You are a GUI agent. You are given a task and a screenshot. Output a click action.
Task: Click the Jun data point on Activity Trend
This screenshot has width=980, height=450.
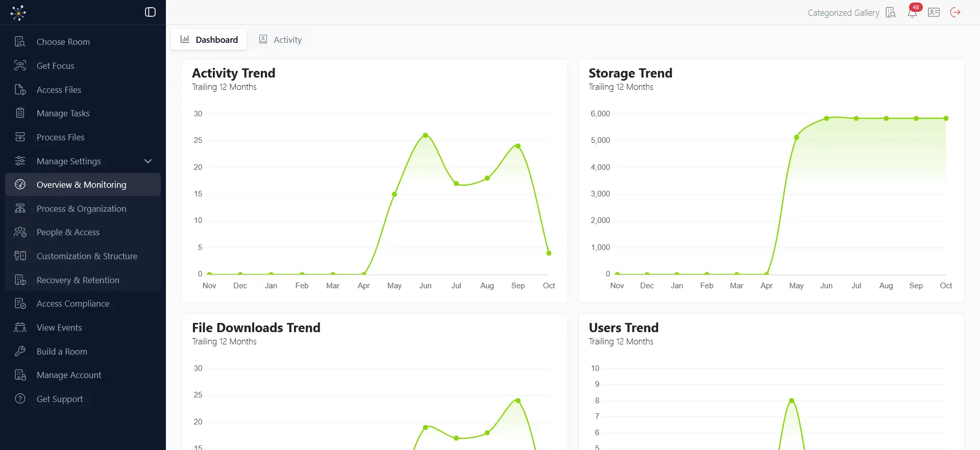pyautogui.click(x=425, y=135)
